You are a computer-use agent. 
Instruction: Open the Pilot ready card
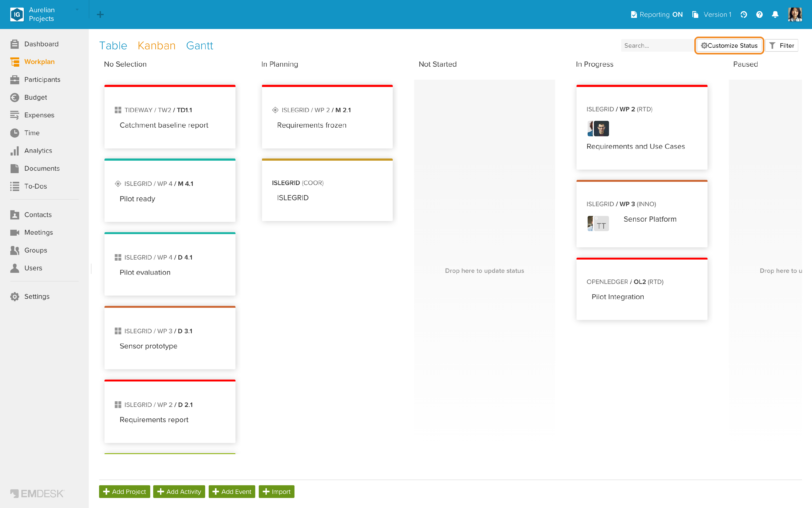point(170,190)
